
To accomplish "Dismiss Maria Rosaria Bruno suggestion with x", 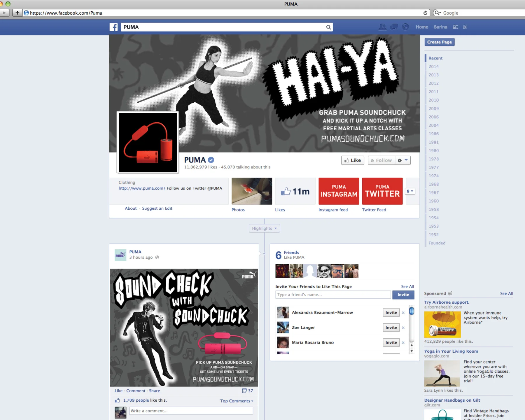I will pyautogui.click(x=403, y=342).
